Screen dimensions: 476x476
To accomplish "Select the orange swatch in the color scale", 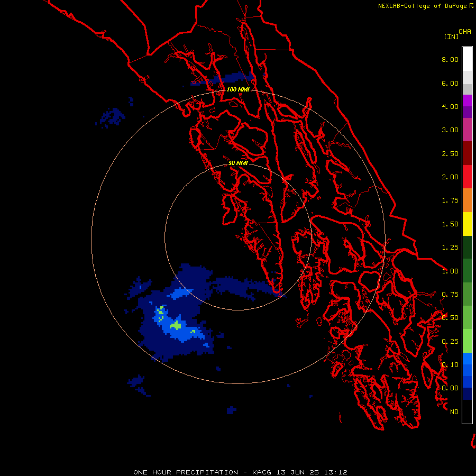I will point(467,200).
